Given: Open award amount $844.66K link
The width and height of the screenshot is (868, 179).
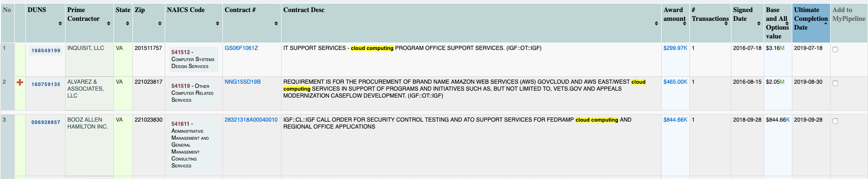Looking at the screenshot, I should (675, 120).
